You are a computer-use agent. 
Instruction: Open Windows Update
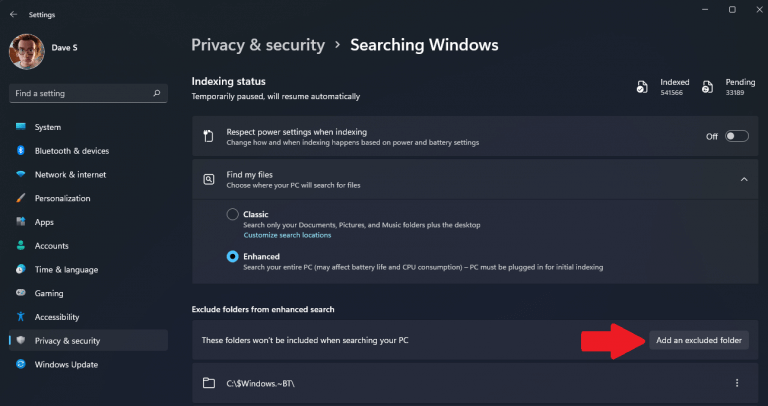point(88,364)
